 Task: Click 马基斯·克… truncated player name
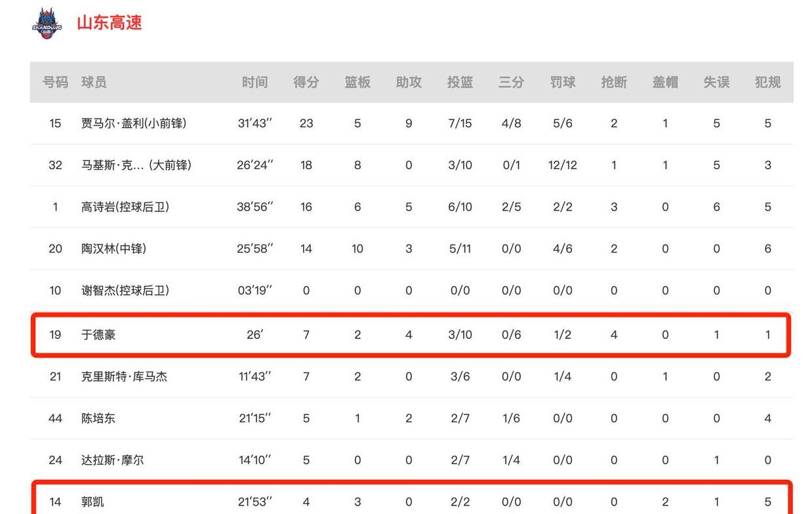click(x=136, y=165)
